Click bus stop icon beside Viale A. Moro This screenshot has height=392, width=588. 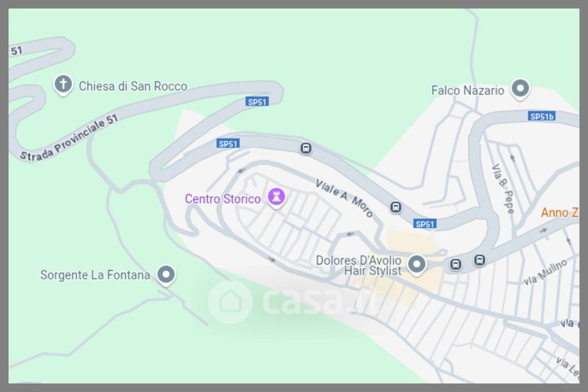pos(395,207)
